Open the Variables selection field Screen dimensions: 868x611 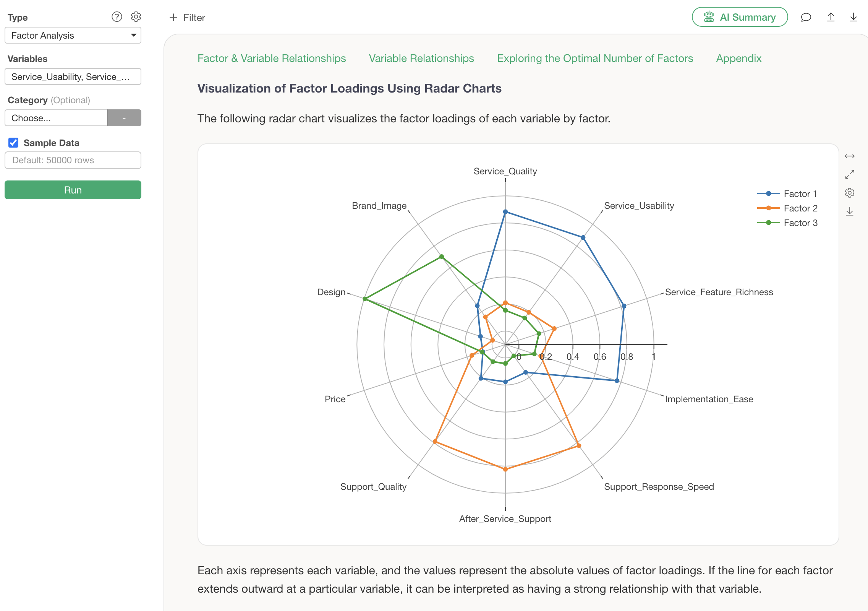click(x=73, y=76)
